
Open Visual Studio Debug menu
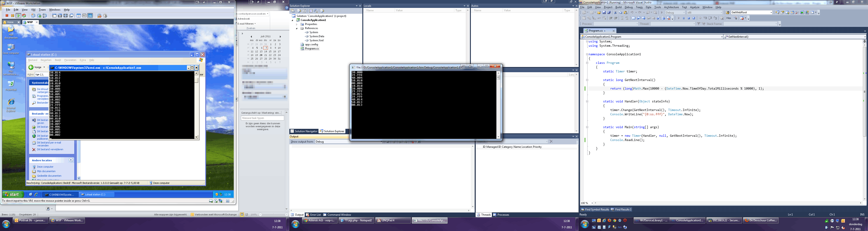pos(629,7)
